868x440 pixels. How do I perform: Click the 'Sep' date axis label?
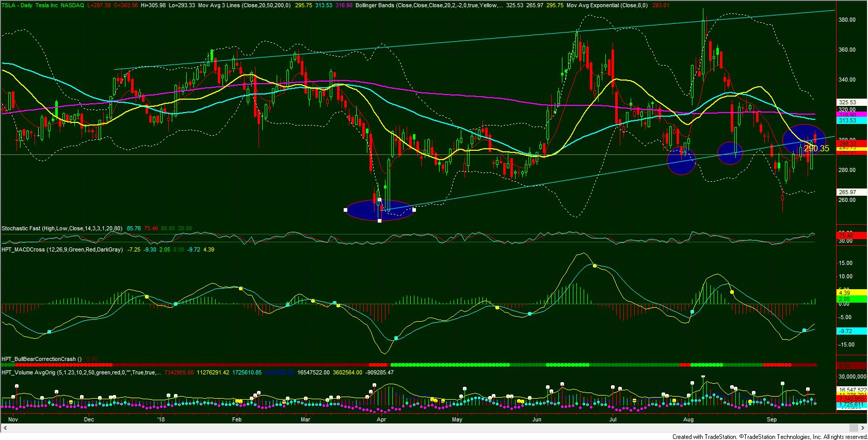tap(772, 419)
